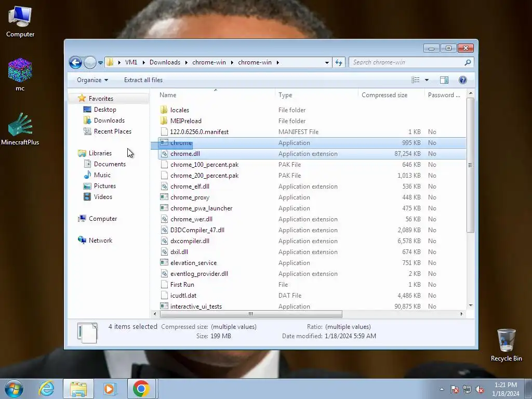Viewport: 532px width, 399px height.
Task: Select the Recycle Bin icon
Action: coord(506,345)
